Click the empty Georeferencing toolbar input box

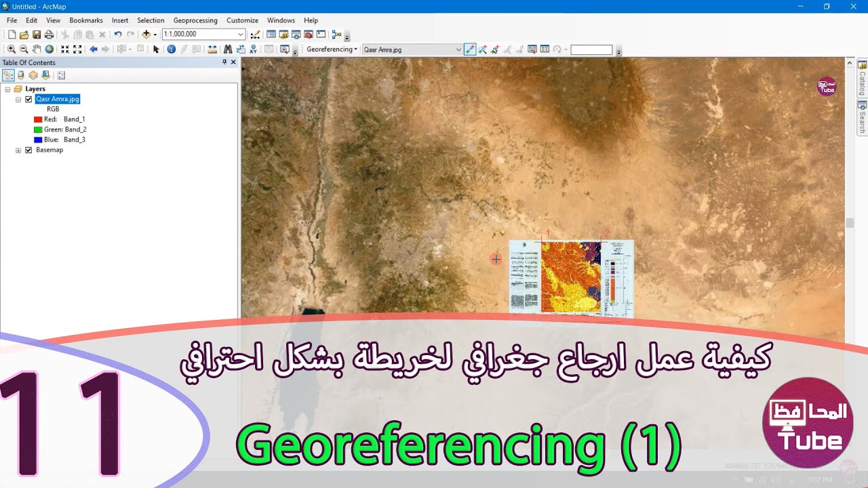[591, 49]
